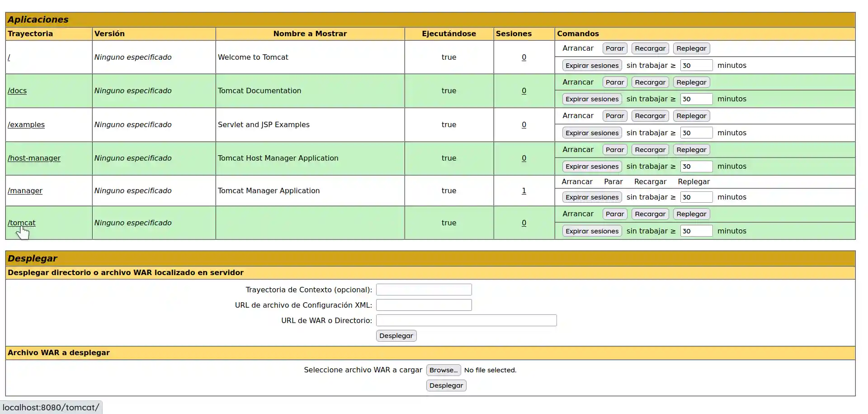Reload the /examples application with Recargar
Viewport: 868px width, 414px height.
[650, 116]
